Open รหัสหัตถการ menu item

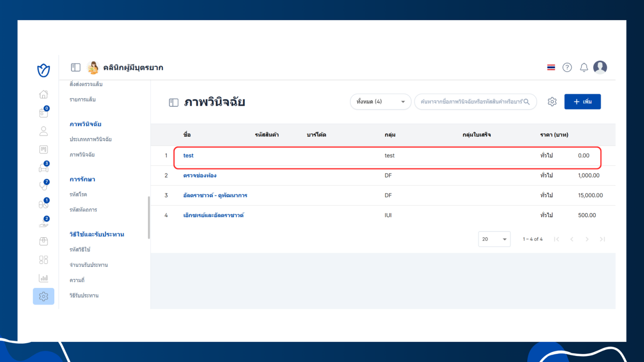pos(83,210)
